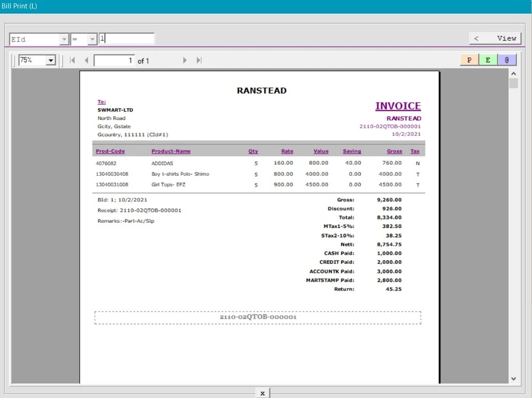532x398 pixels.
Task: Click the vertical scrollbar track
Action: pos(513,222)
